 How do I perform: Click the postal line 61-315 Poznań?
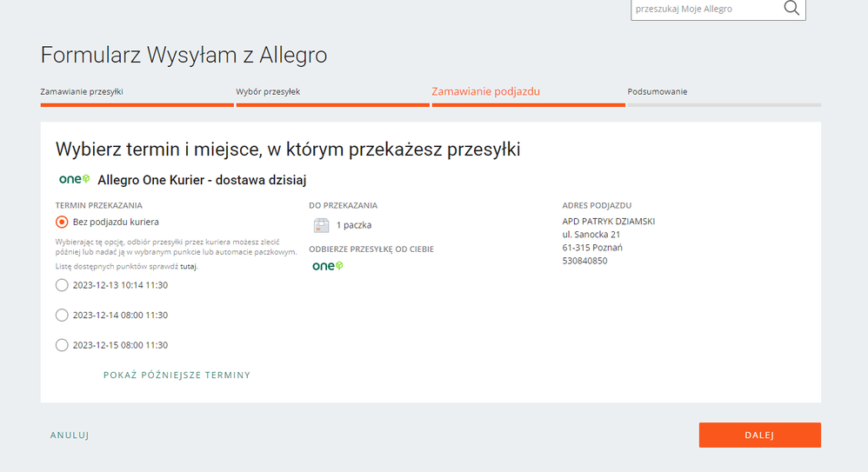(x=592, y=248)
